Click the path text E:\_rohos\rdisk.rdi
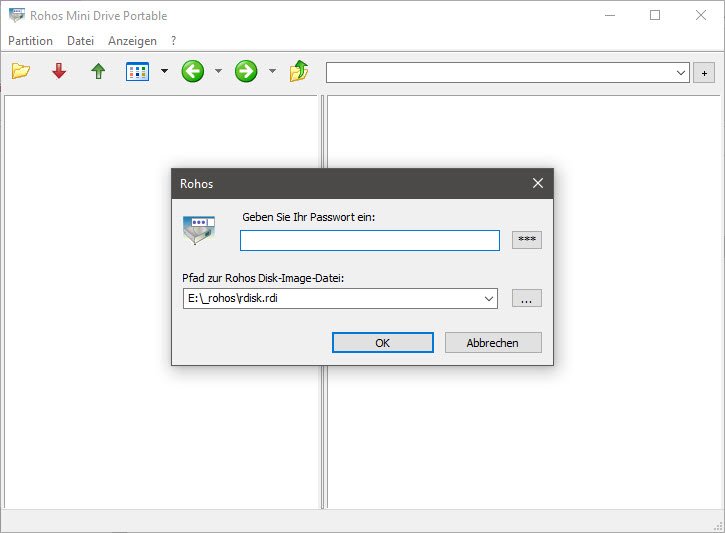The image size is (725, 533). click(233, 298)
